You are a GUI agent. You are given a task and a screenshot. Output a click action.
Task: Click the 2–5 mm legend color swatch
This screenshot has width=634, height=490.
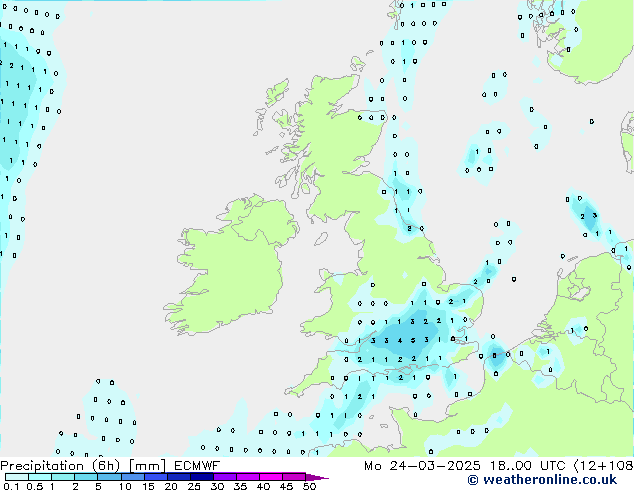tap(86, 477)
